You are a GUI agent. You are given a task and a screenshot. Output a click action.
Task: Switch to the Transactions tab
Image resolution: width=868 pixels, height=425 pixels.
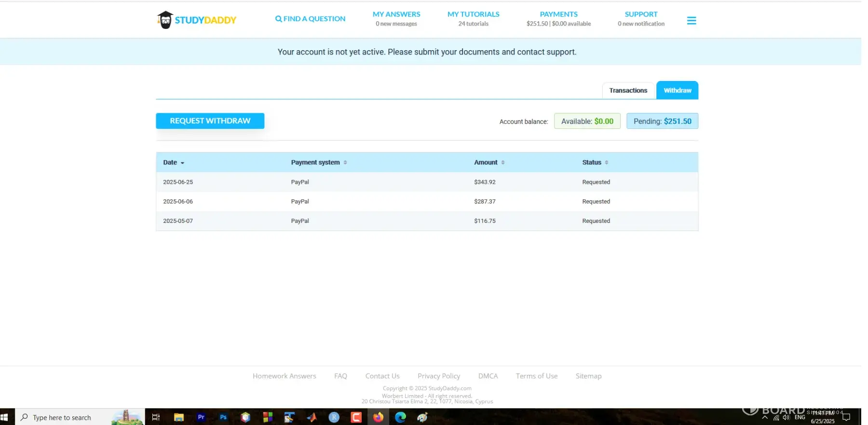click(x=628, y=91)
